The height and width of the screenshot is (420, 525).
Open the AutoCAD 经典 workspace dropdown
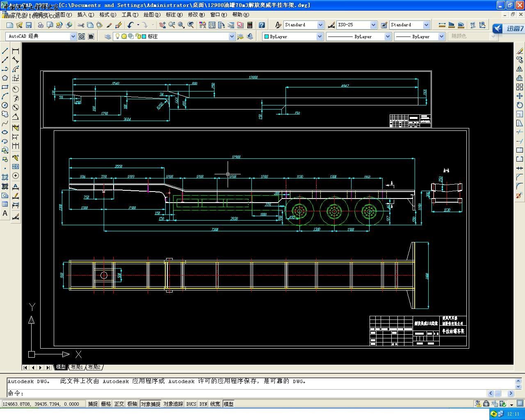(73, 37)
